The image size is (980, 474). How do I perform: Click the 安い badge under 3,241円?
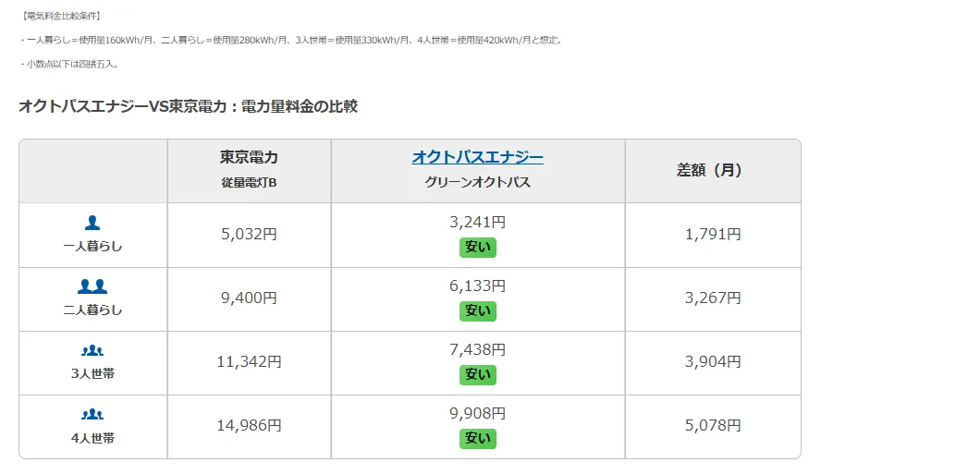478,248
